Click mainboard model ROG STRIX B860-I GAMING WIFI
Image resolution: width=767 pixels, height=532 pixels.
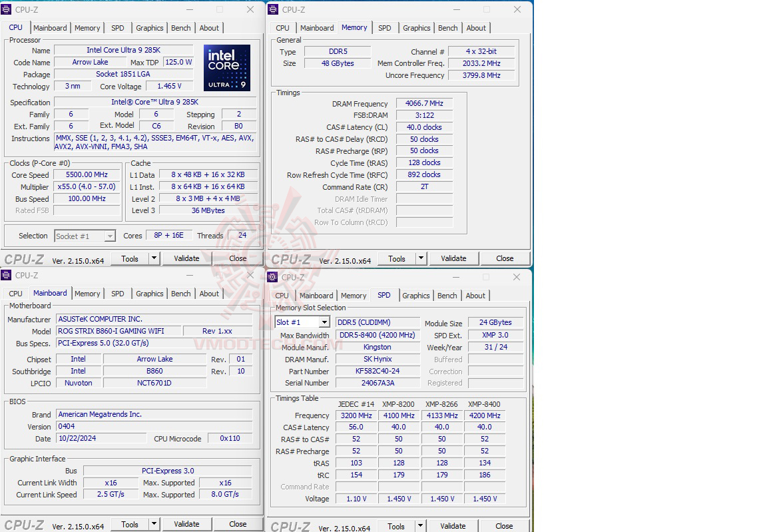pos(119,331)
